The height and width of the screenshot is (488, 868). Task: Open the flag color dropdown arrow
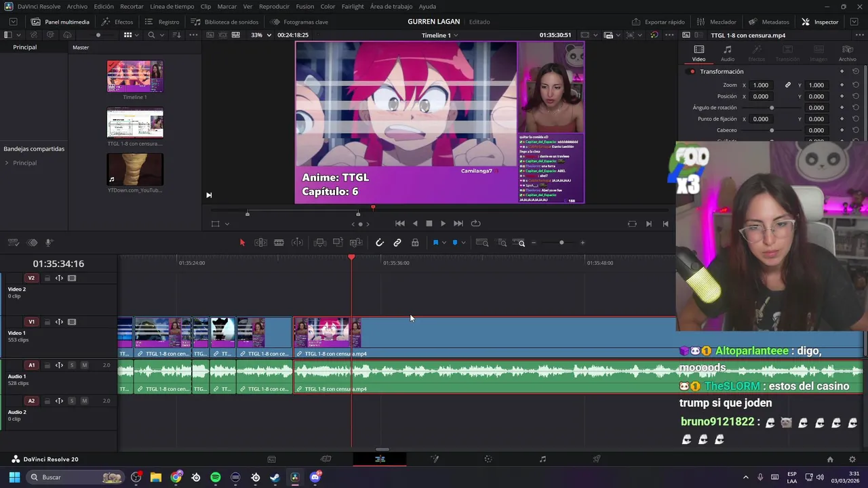(444, 243)
